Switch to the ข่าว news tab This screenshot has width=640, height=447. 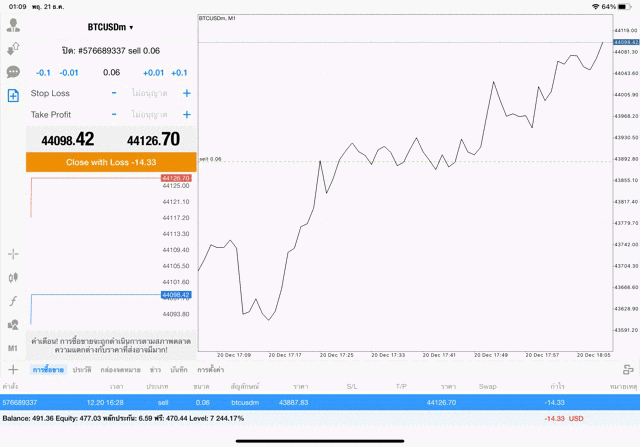[x=154, y=370]
